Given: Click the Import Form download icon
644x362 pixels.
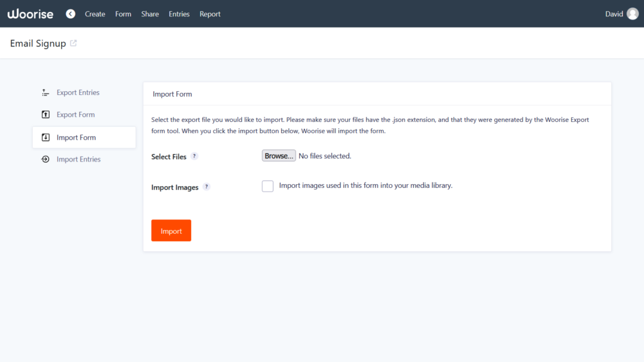Looking at the screenshot, I should (45, 137).
